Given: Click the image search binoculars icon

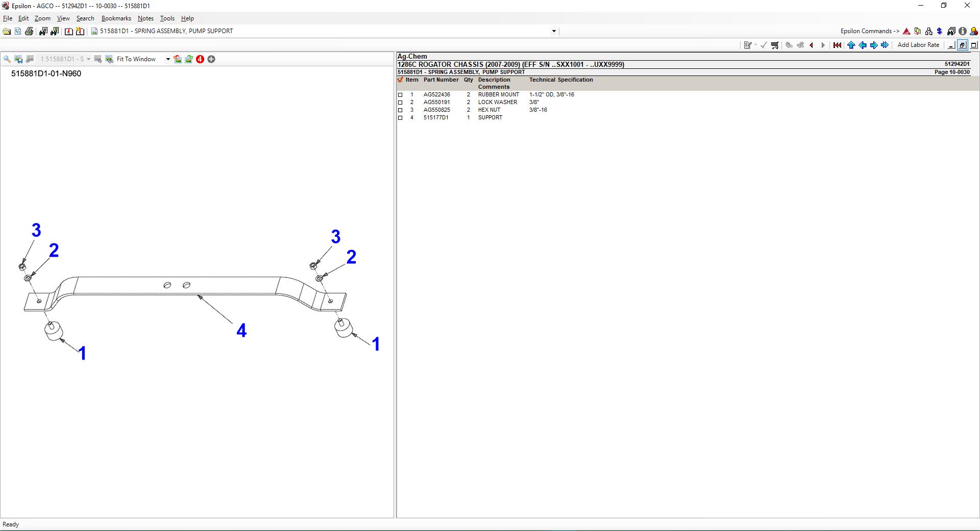Looking at the screenshot, I should (x=109, y=59).
